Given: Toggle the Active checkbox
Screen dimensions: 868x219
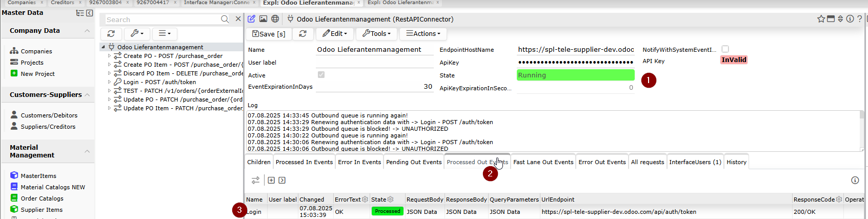Looking at the screenshot, I should (321, 75).
